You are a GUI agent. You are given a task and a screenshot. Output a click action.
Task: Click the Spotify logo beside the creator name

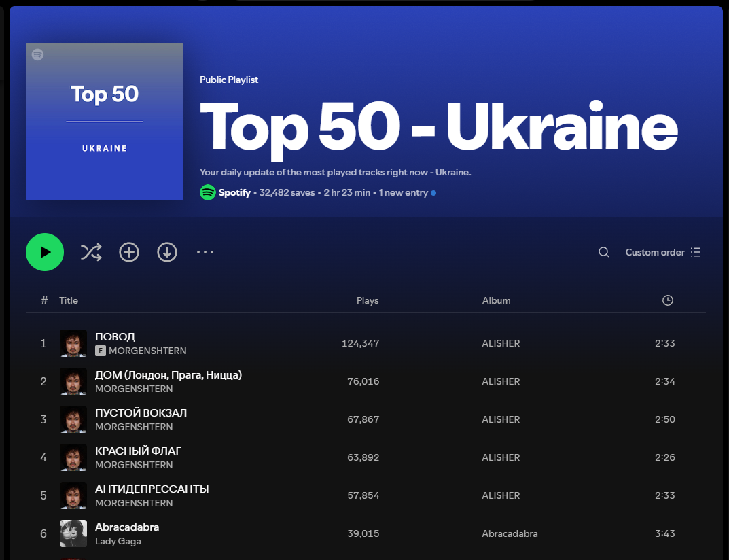(207, 192)
